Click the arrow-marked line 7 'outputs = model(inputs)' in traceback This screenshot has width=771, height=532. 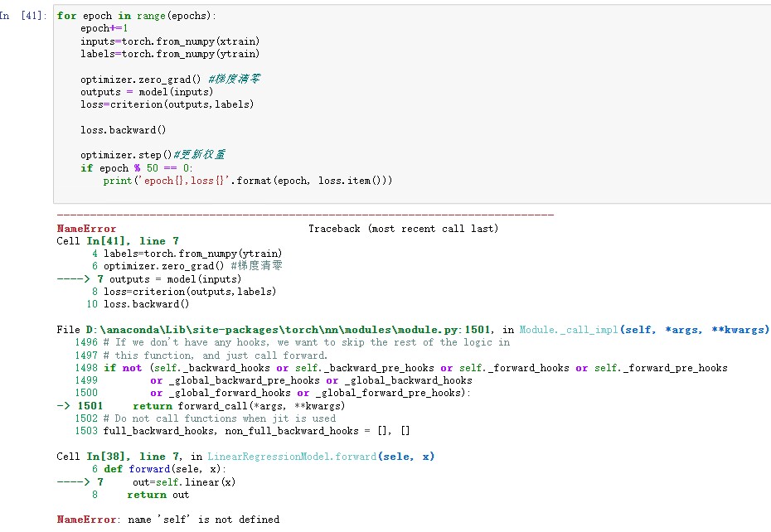coord(175,279)
